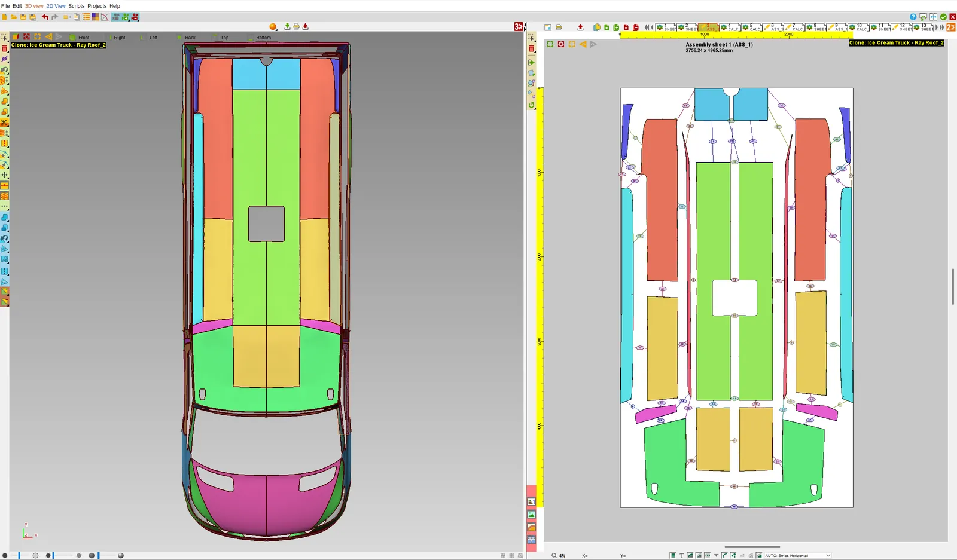
Task: Save the project with the diskette icon
Action: click(x=23, y=17)
